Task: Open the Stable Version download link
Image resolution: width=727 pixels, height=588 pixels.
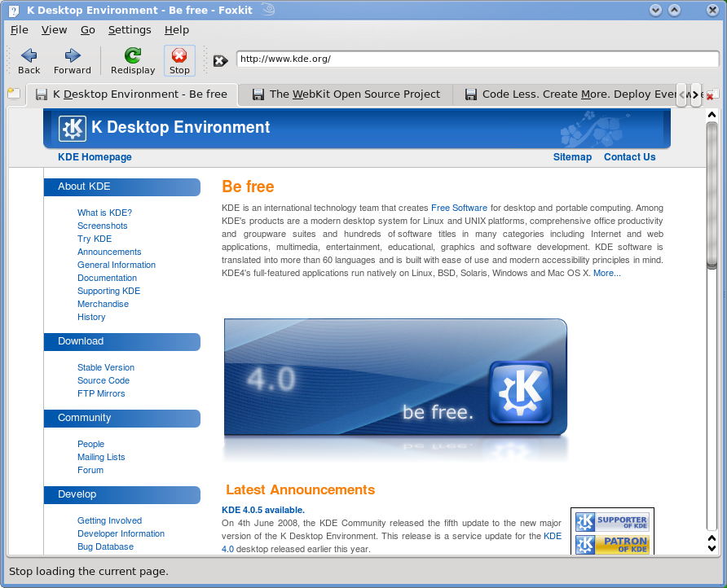Action: (106, 367)
